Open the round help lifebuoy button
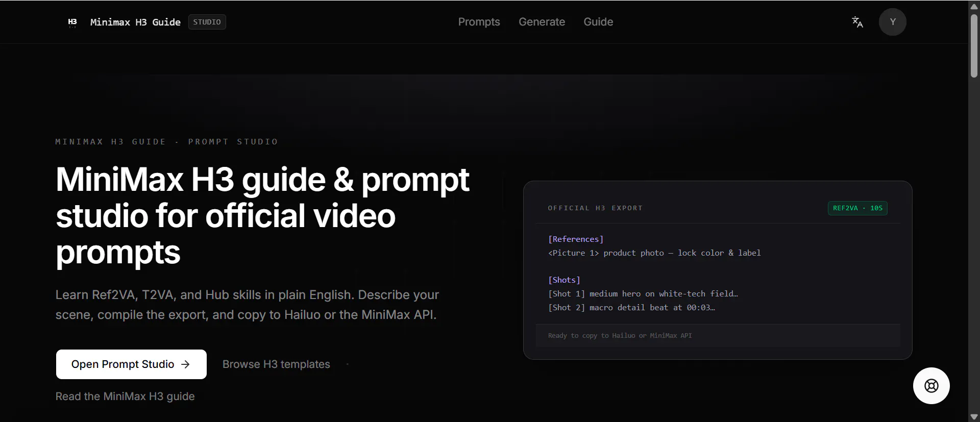Viewport: 980px width, 422px height. pyautogui.click(x=931, y=386)
